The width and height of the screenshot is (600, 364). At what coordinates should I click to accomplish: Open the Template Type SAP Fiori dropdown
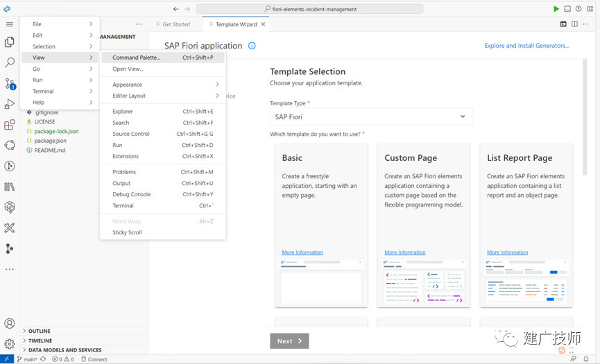tap(371, 116)
